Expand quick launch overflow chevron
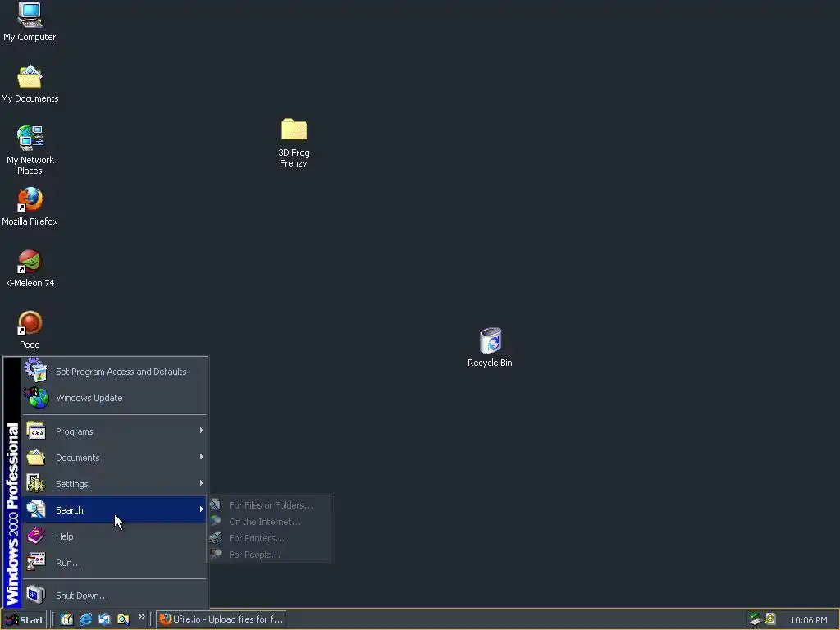 pos(141,617)
